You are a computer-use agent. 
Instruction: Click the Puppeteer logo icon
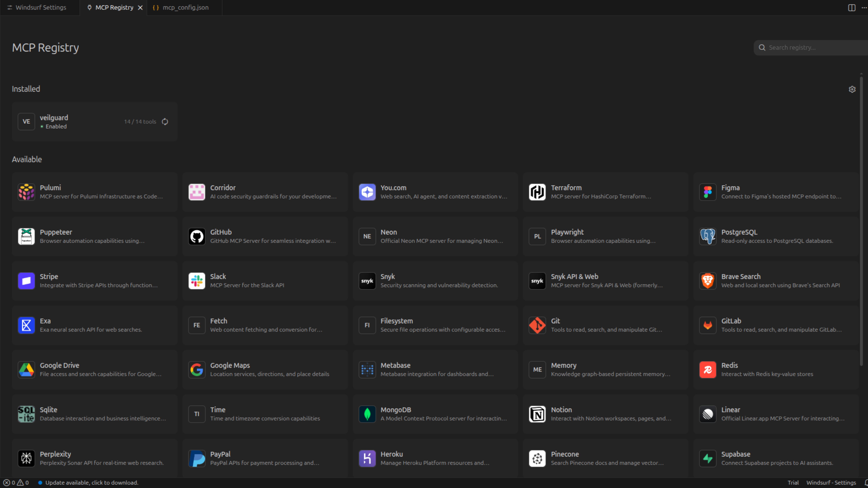click(26, 236)
